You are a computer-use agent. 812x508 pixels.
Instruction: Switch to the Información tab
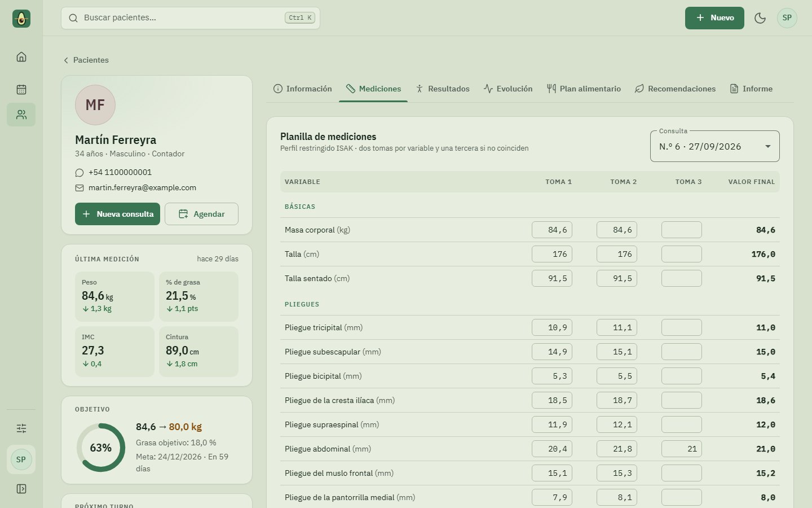[303, 89]
